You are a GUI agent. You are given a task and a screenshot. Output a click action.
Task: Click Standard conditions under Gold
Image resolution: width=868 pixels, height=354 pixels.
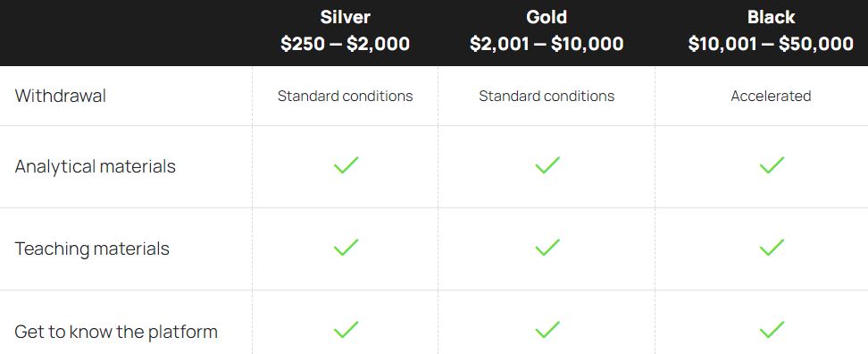click(547, 96)
